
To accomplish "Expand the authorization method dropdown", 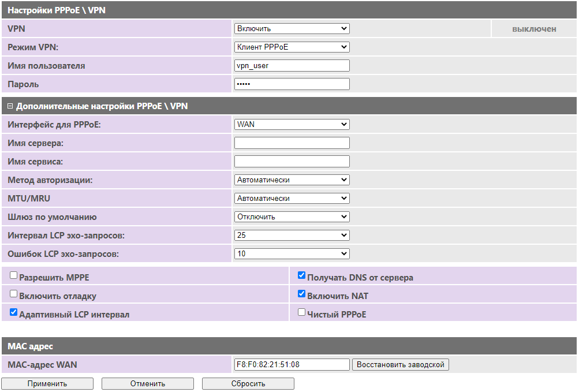I will pyautogui.click(x=292, y=180).
